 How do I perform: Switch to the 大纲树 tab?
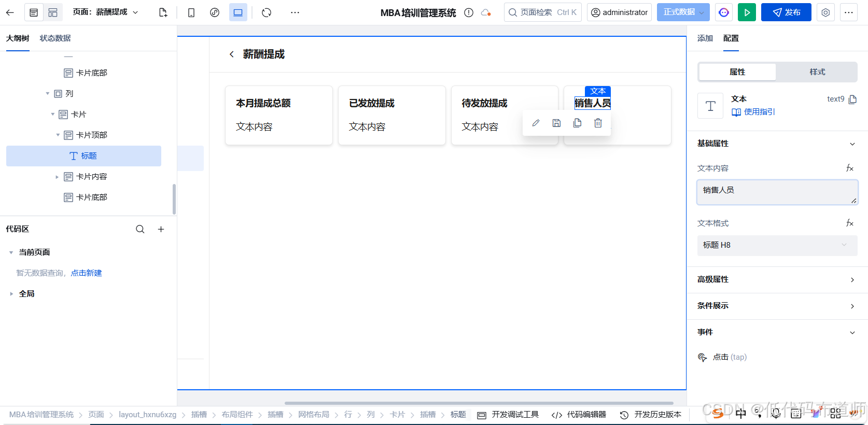click(18, 38)
